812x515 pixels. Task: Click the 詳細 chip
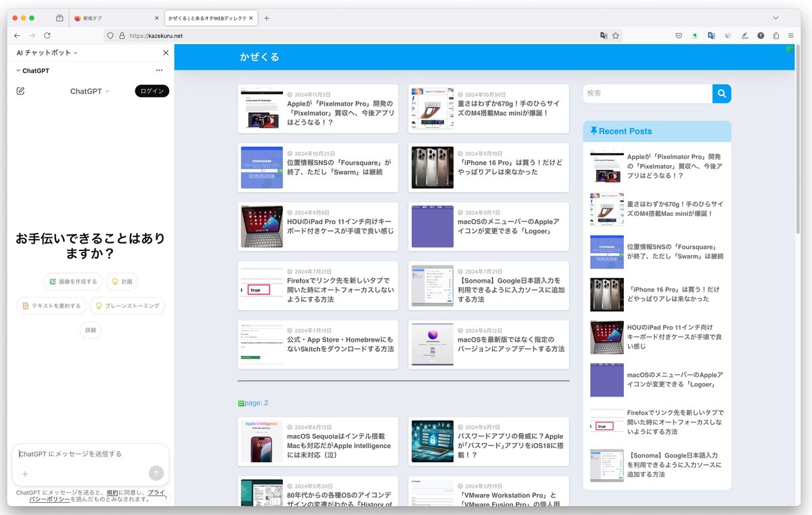[x=91, y=330]
